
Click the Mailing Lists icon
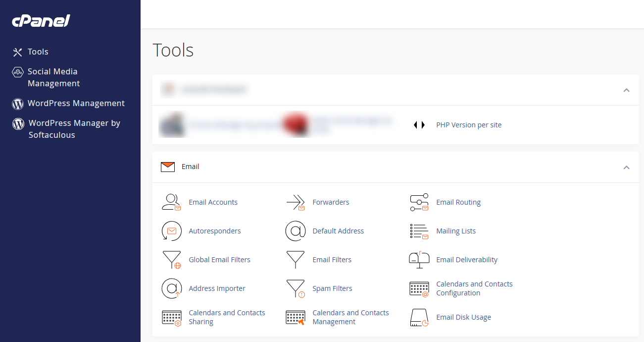[x=419, y=231]
